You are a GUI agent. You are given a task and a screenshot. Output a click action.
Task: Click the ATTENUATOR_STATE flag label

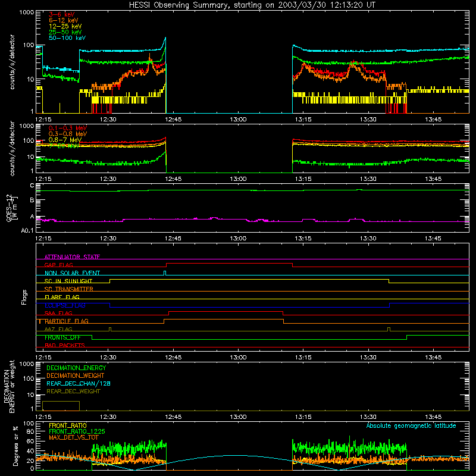pos(72,257)
